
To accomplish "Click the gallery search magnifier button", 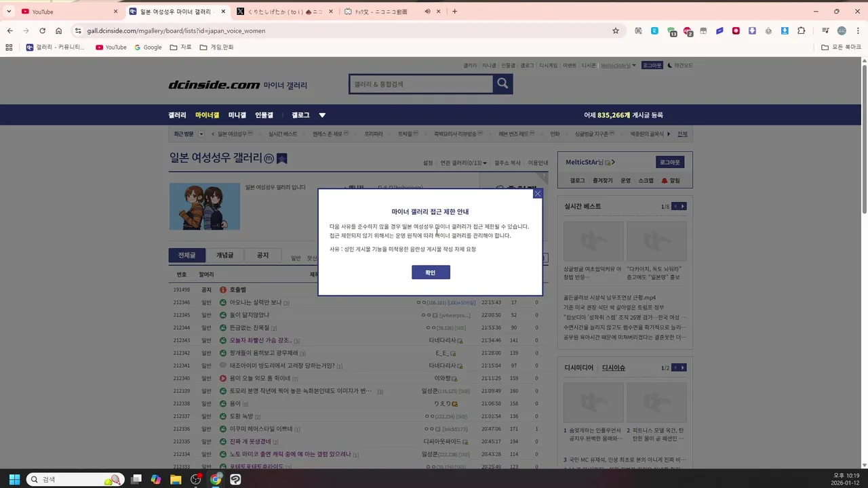I will pyautogui.click(x=502, y=83).
